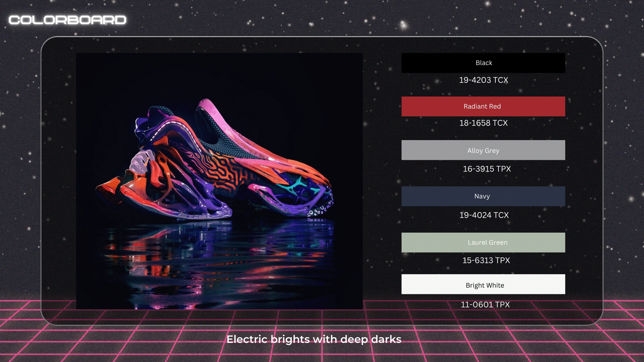
Task: Select the Radiant Red color swatch
Action: pos(483,107)
